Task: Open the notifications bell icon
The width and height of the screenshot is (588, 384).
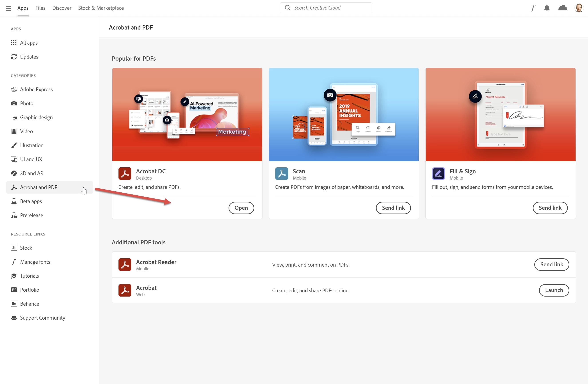Action: point(547,8)
